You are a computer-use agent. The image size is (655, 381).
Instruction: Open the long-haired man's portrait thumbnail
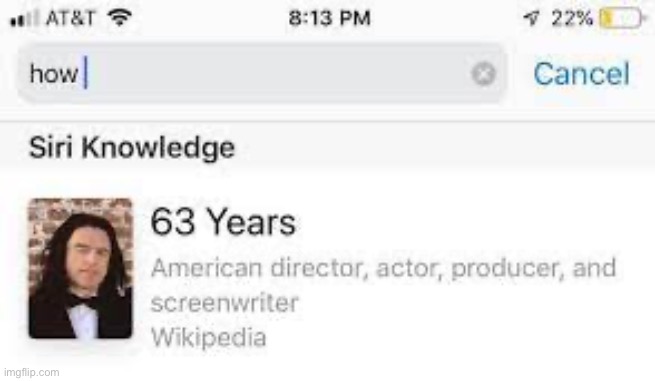click(x=80, y=268)
